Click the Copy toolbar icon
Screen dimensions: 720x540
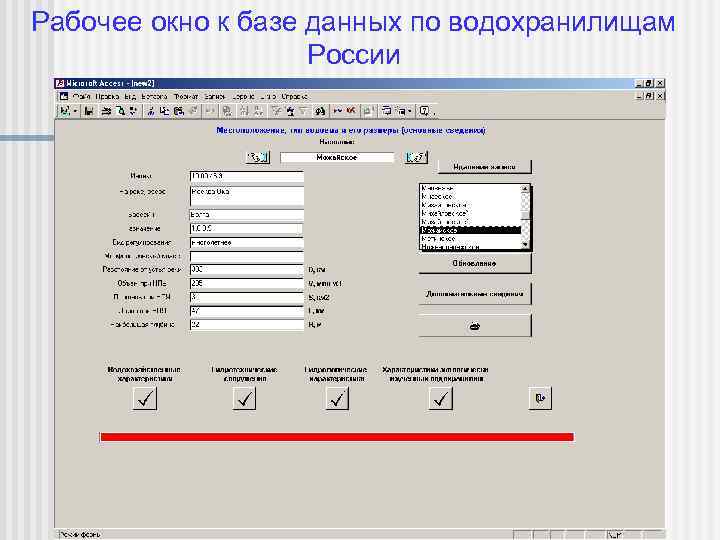[164, 111]
